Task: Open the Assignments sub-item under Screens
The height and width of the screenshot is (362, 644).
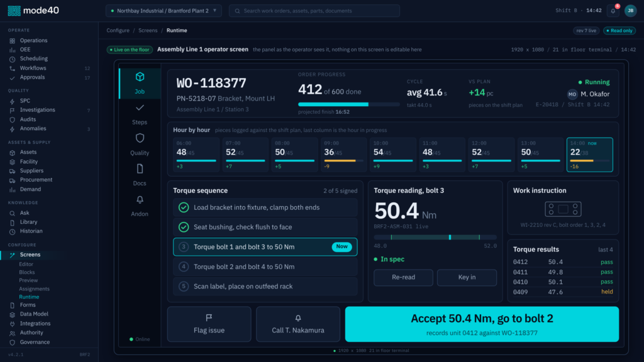Action: pos(34,289)
